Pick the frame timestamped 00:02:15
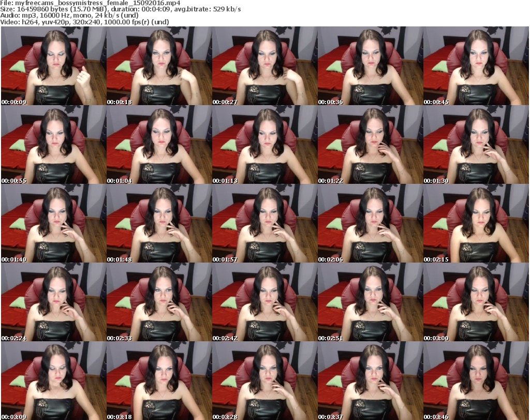Image resolution: width=530 pixels, height=420 pixels. tap(476, 223)
